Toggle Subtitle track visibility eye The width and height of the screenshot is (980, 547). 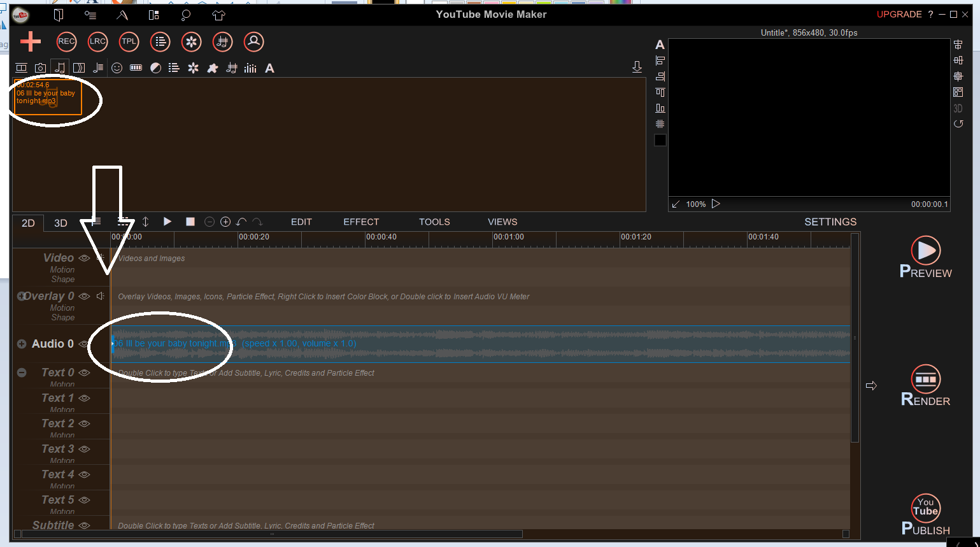(x=84, y=525)
